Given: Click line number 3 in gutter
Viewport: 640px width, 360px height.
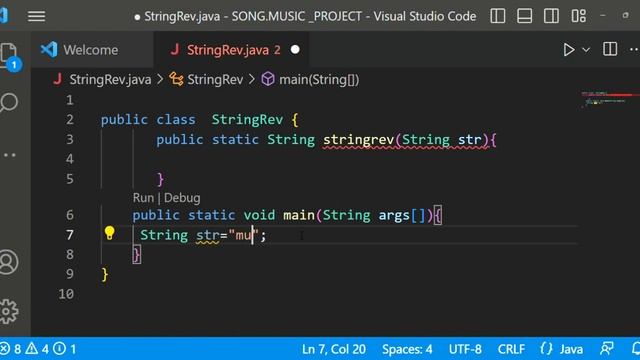Looking at the screenshot, I should click(x=70, y=140).
